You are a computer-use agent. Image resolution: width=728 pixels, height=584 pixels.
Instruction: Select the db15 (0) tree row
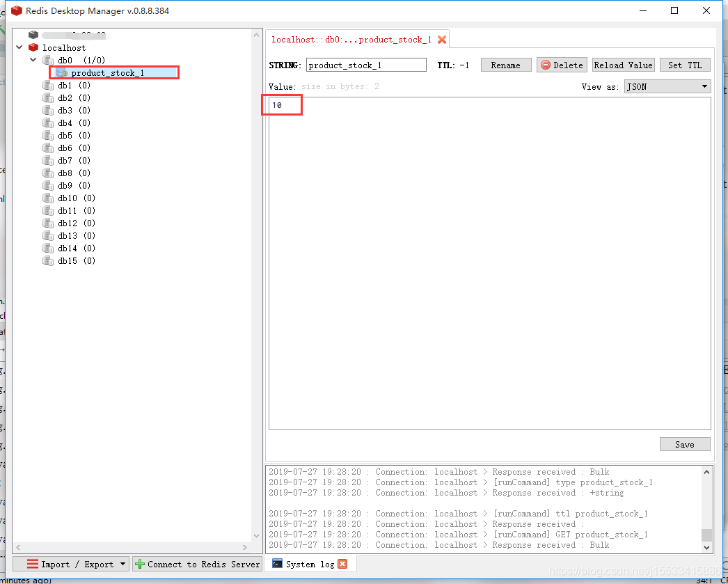click(x=69, y=260)
